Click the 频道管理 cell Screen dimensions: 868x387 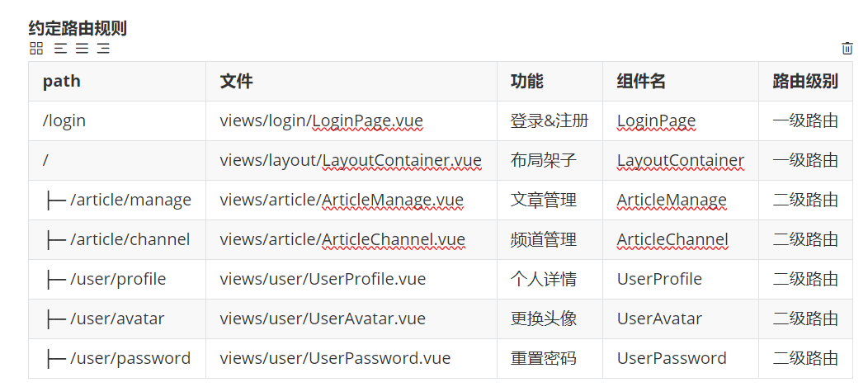(550, 240)
